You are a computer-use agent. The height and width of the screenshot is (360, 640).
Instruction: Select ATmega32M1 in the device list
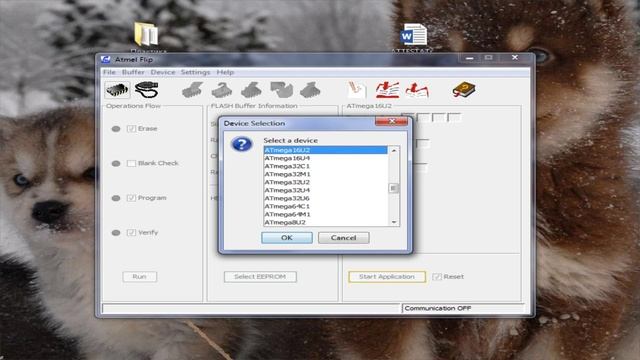click(x=325, y=174)
